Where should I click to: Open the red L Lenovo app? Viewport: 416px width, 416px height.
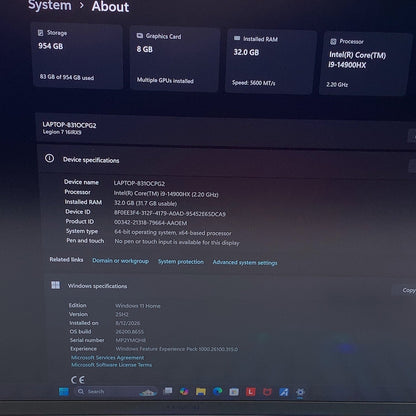click(x=251, y=392)
